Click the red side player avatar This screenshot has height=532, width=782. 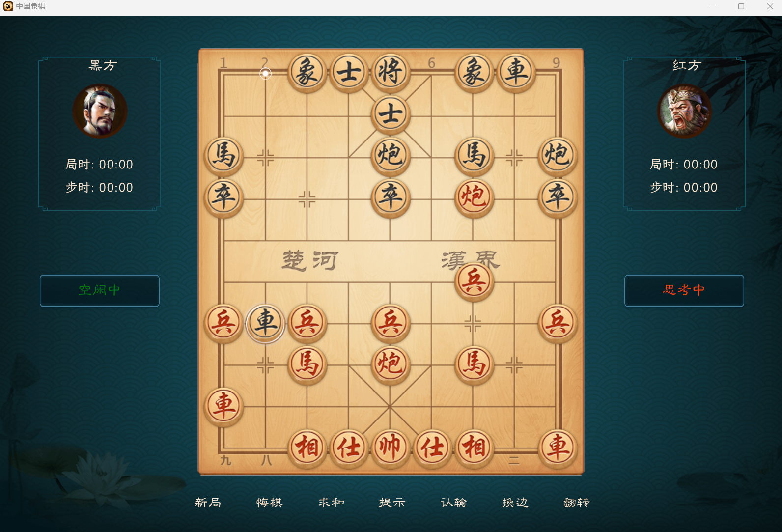click(x=684, y=111)
